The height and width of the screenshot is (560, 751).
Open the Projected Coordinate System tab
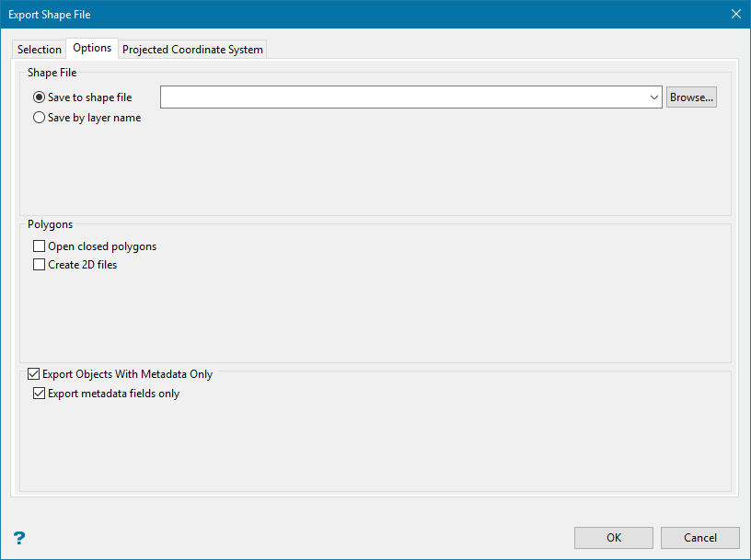192,50
